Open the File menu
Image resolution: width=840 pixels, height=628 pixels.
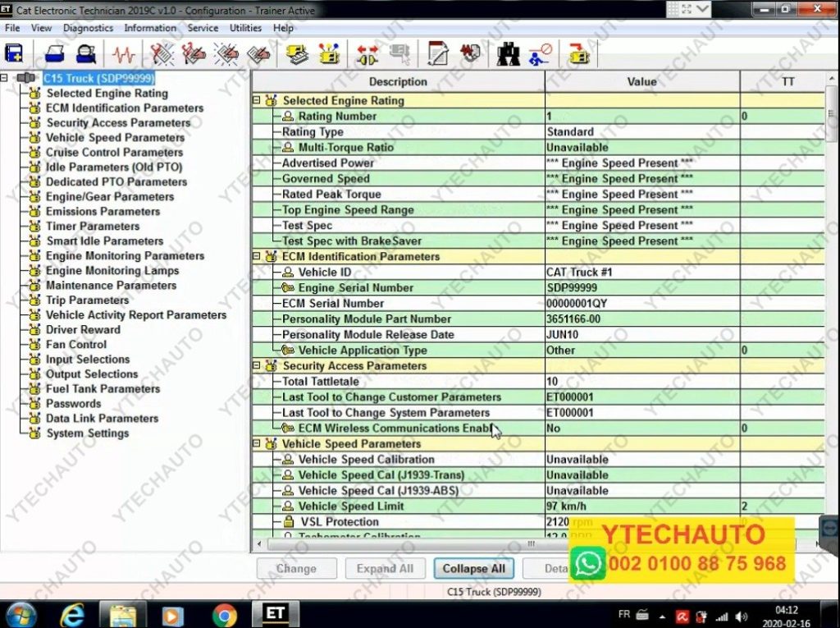click(12, 28)
